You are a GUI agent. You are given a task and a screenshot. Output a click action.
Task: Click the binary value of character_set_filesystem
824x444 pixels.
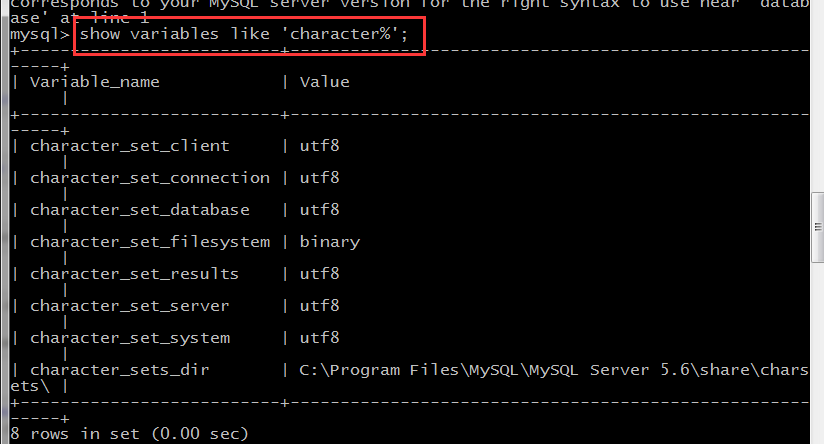pyautogui.click(x=329, y=242)
